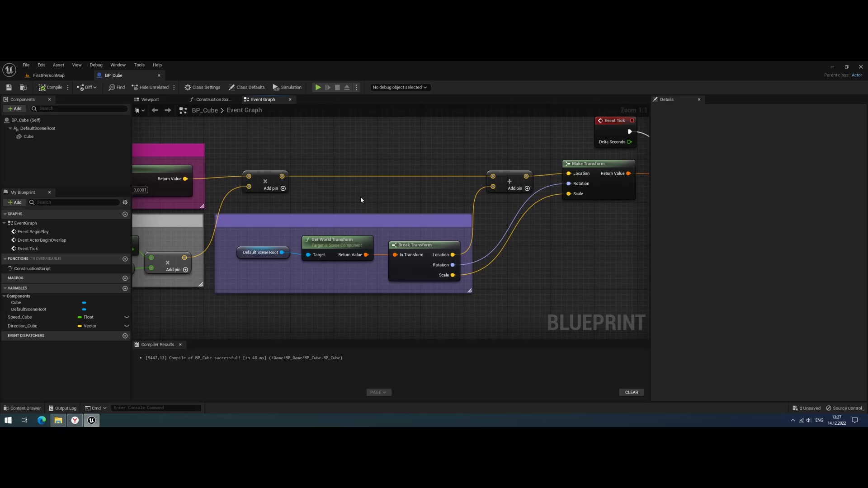
Task: Click the Hide Unrelated nodes icon
Action: (x=133, y=87)
